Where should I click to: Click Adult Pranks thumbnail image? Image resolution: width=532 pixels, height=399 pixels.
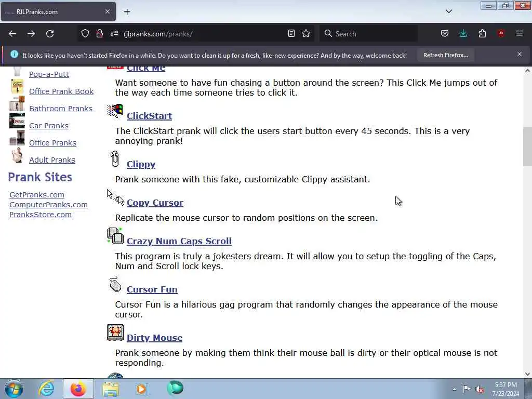(x=17, y=155)
